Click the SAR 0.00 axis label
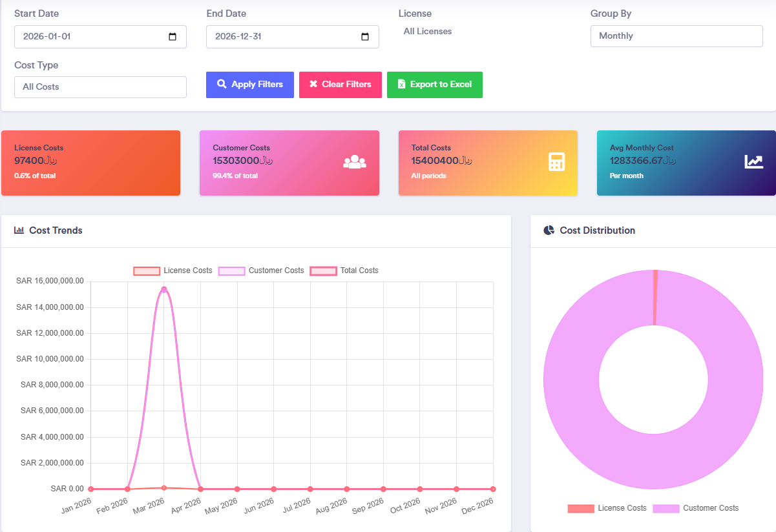 67,489
